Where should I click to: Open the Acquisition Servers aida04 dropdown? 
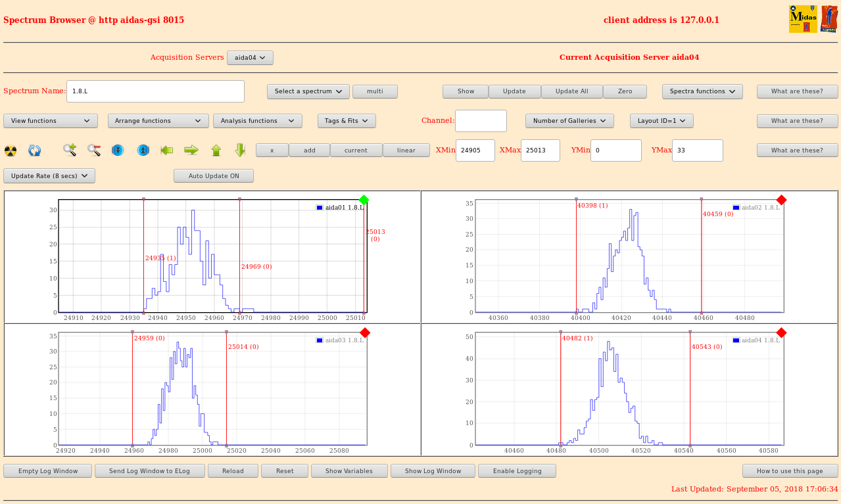tap(250, 58)
